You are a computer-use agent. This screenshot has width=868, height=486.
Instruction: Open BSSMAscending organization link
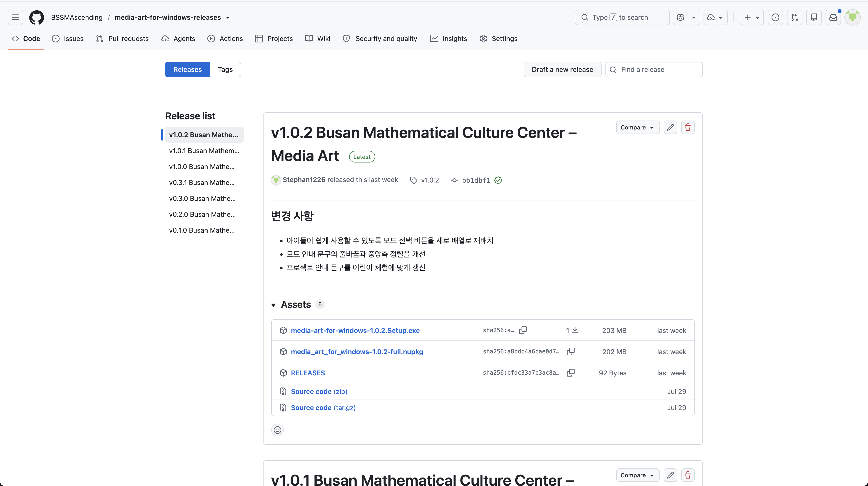click(x=77, y=18)
